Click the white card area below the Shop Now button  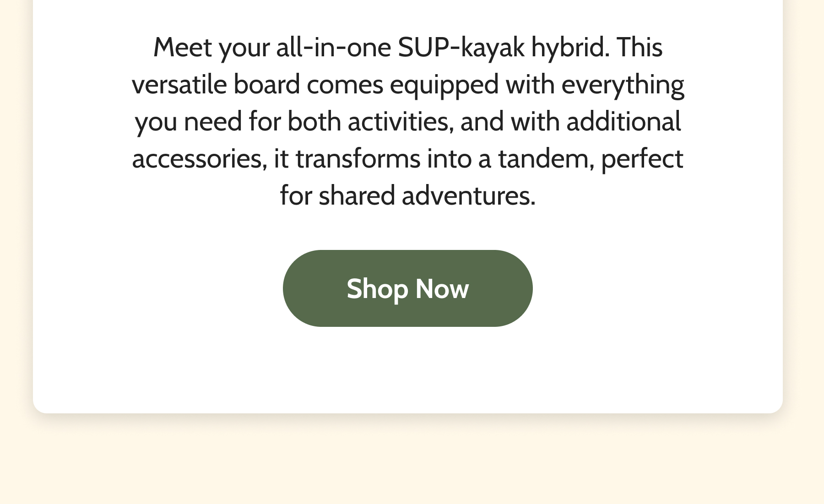407,369
